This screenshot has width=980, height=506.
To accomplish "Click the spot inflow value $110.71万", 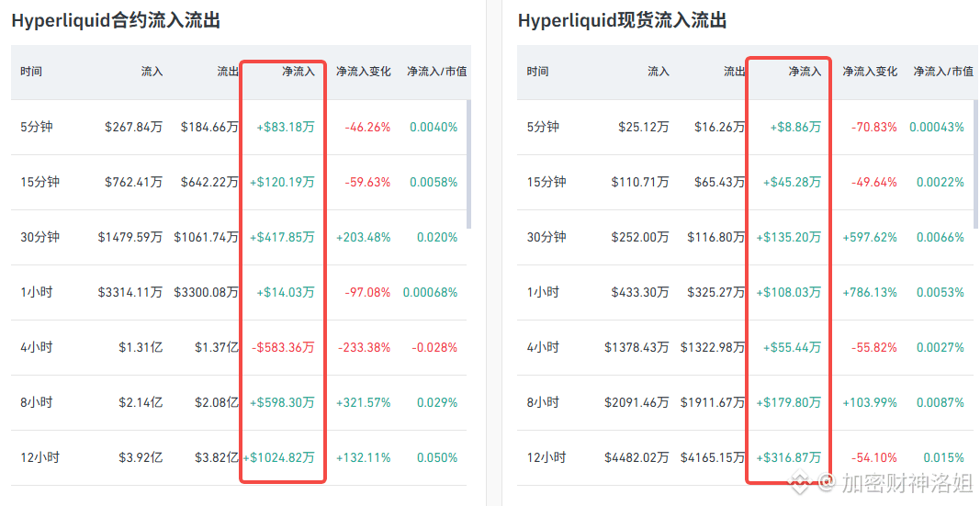I will click(x=640, y=182).
